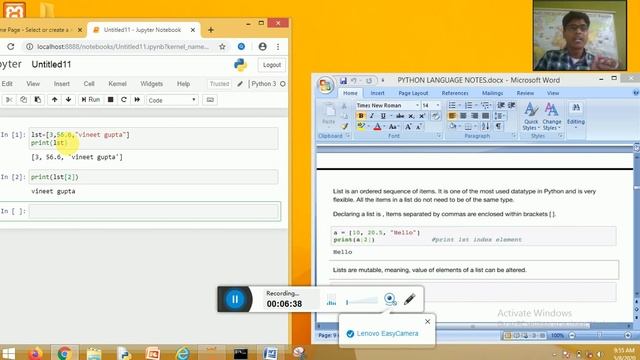Open Word Page Layout tab

tap(413, 93)
